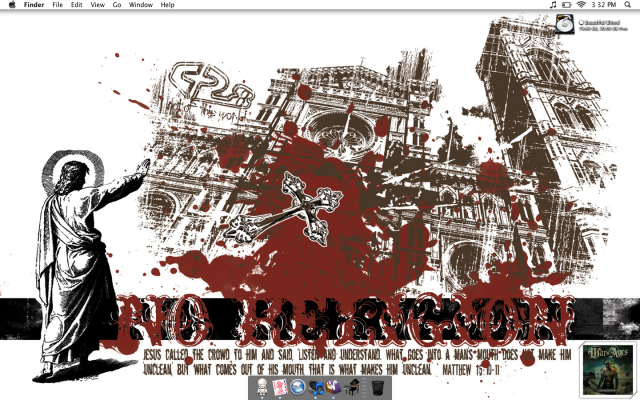This screenshot has height=400, width=640.
Task: Open iTunes music note dock icon
Action: [316, 387]
